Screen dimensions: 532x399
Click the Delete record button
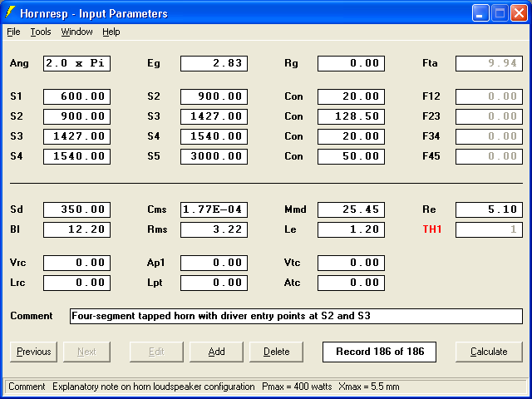277,352
